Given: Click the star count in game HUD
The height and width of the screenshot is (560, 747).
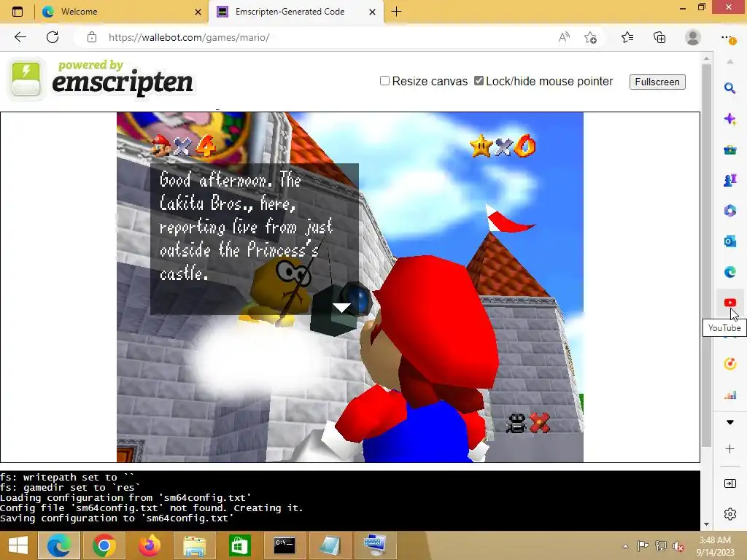Looking at the screenshot, I should (503, 146).
